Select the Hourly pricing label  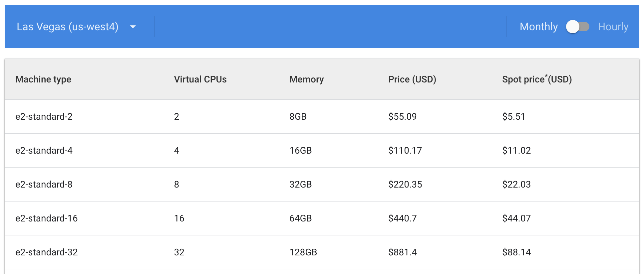pos(613,27)
